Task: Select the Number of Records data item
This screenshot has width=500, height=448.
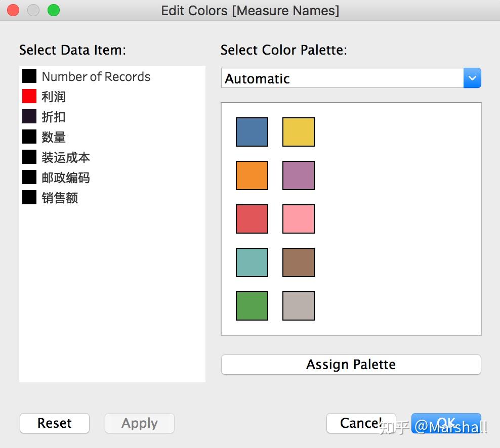Action: tap(96, 77)
